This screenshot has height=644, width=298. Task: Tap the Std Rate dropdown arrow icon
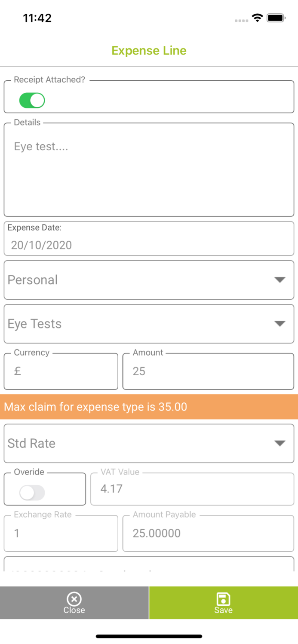coord(280,444)
